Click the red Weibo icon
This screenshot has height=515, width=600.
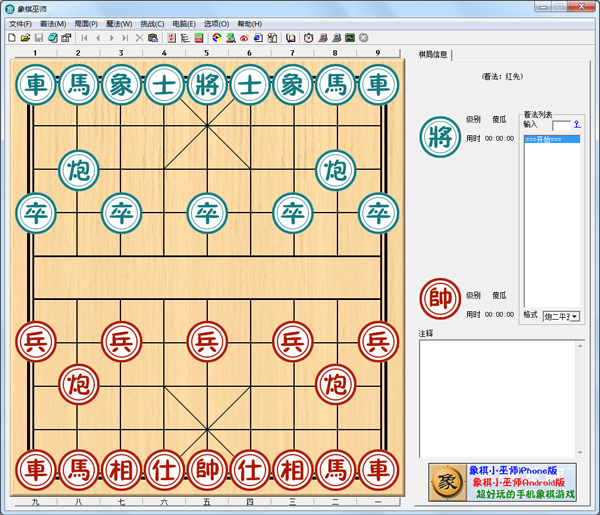(245, 38)
